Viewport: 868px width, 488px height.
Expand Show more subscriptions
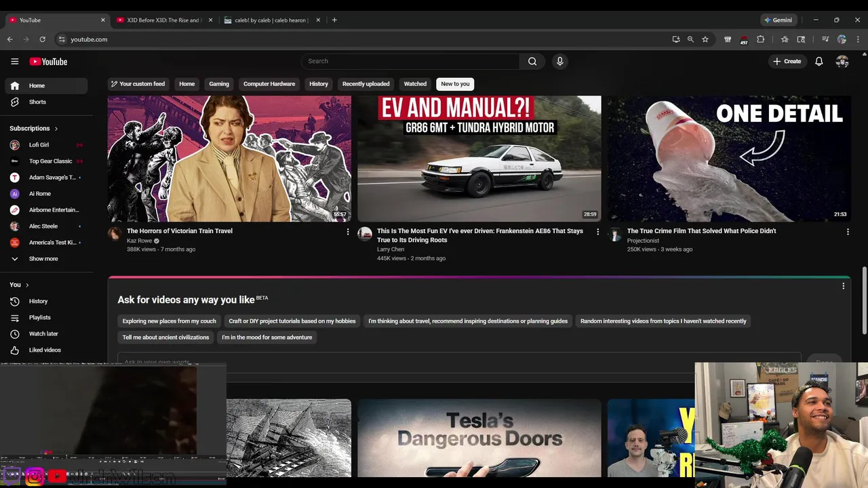[46, 258]
